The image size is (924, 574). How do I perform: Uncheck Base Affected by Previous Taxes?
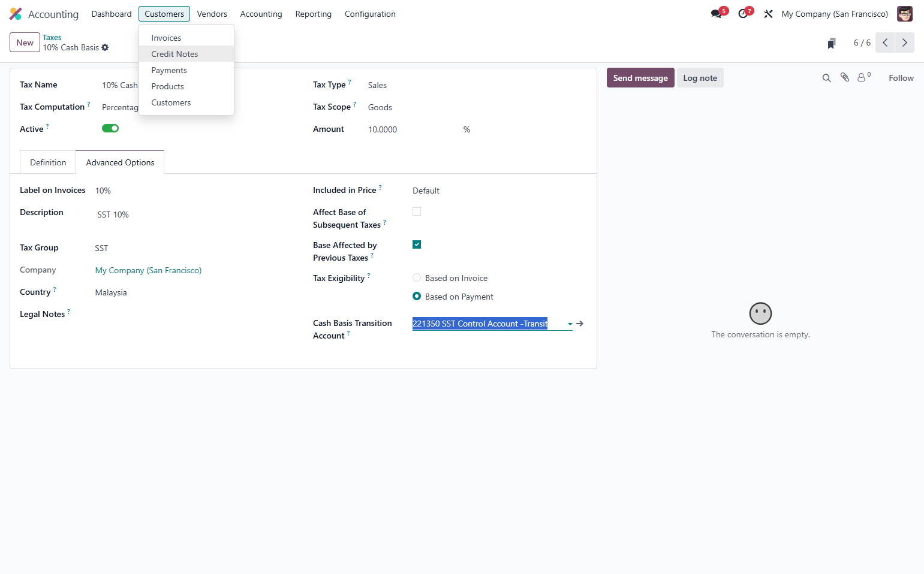click(417, 244)
